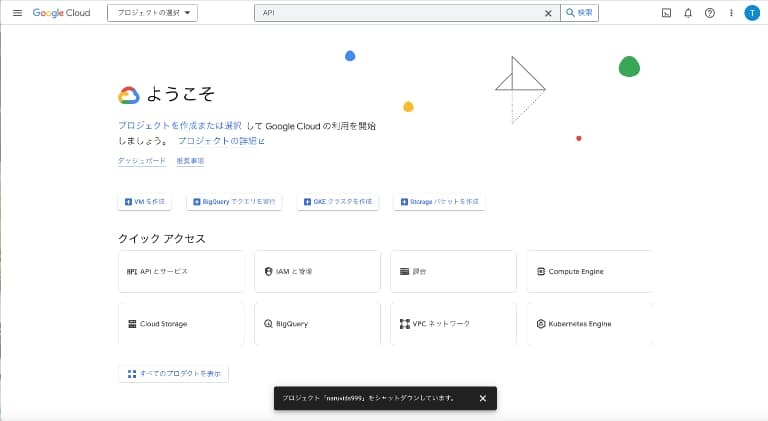
Task: Open the IAM と管理 quick access card
Action: point(317,271)
